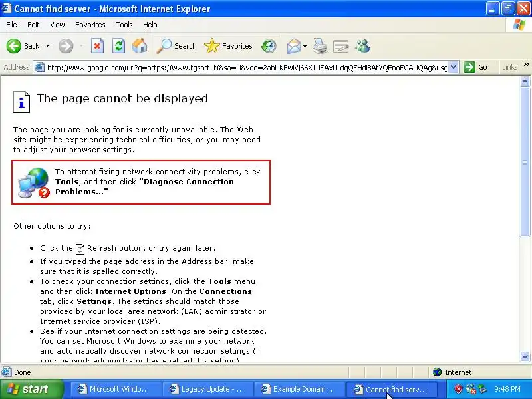Open the Forward history dropdown arrow

pos(81,46)
